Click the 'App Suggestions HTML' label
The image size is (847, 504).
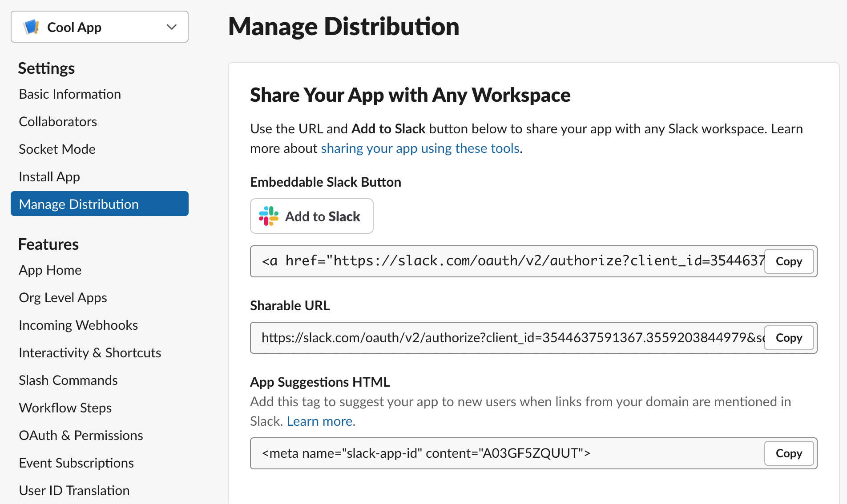coord(320,382)
